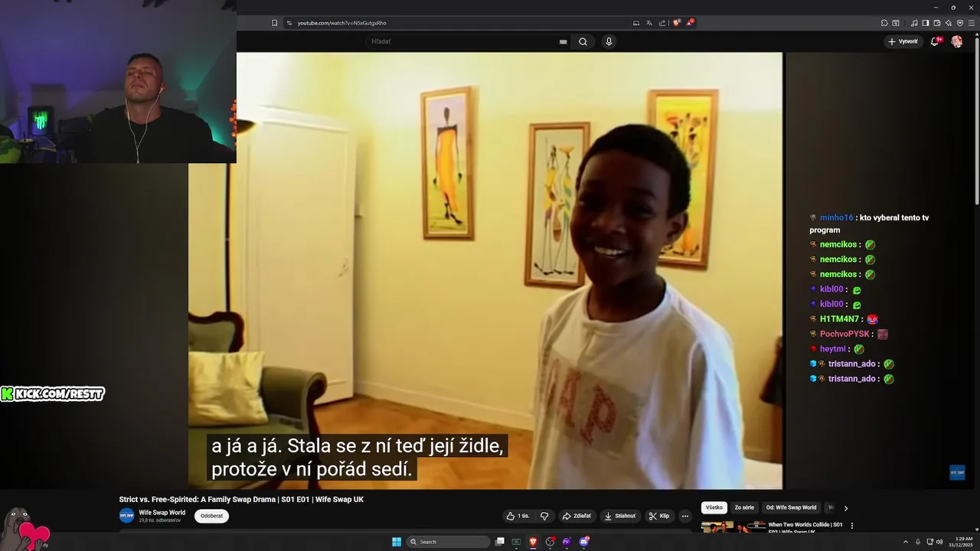Open more video actions ellipsis
Screen dimensions: 980x551
(x=685, y=516)
